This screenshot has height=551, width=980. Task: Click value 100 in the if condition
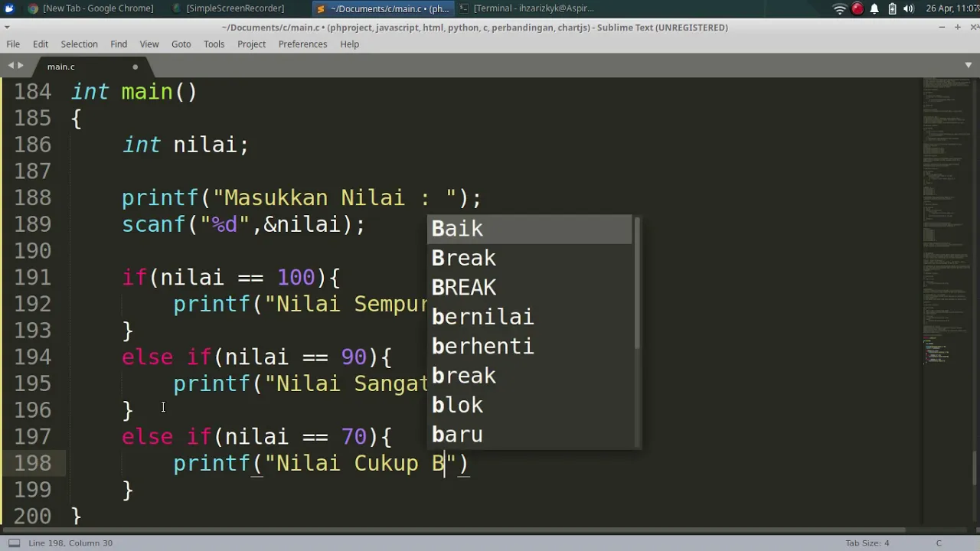296,277
